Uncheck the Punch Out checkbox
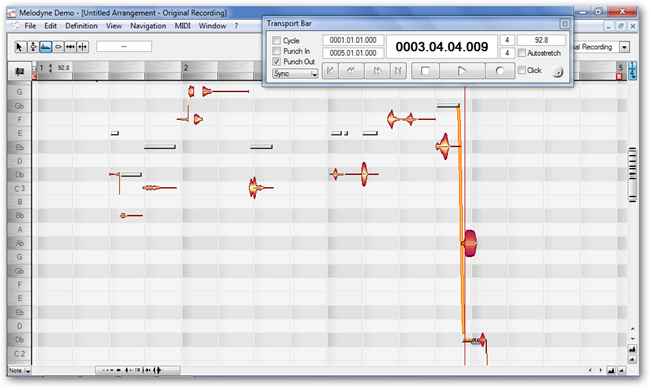Screen dimensions: 650x388 coord(276,61)
